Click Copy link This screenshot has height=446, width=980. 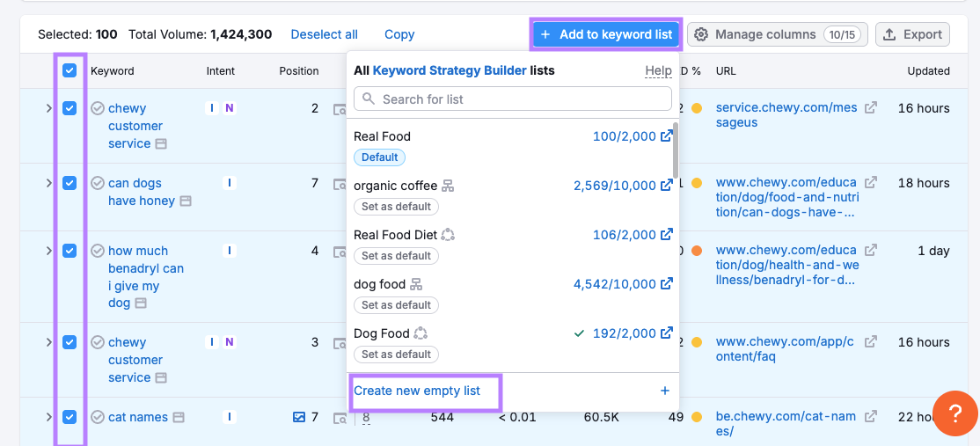pyautogui.click(x=399, y=34)
